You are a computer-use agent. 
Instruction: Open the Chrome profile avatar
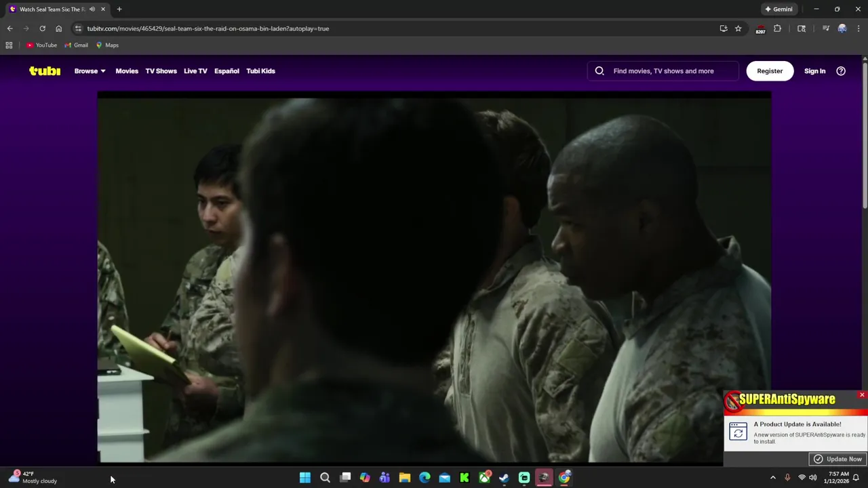pyautogui.click(x=842, y=28)
